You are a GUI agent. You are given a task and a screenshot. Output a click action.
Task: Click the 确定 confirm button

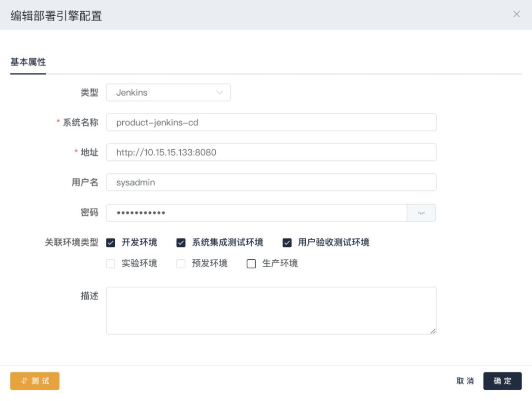pyautogui.click(x=502, y=381)
